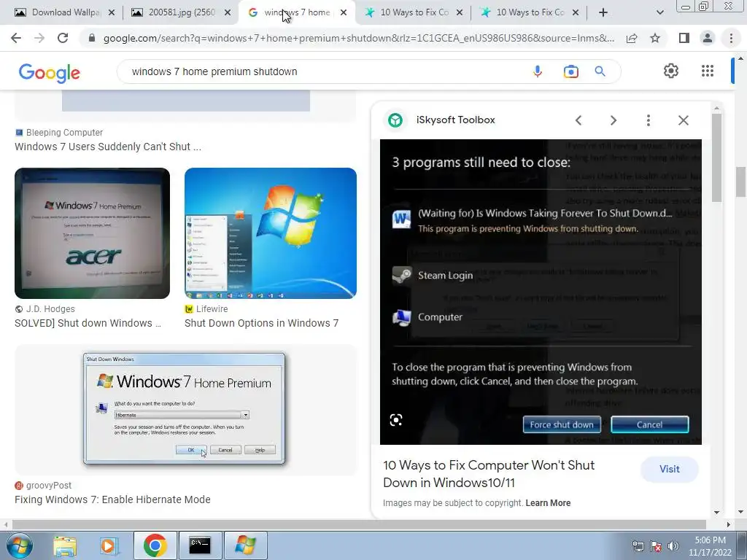The width and height of the screenshot is (747, 560).
Task: Open Windows Explorer from the taskbar
Action: point(65,545)
